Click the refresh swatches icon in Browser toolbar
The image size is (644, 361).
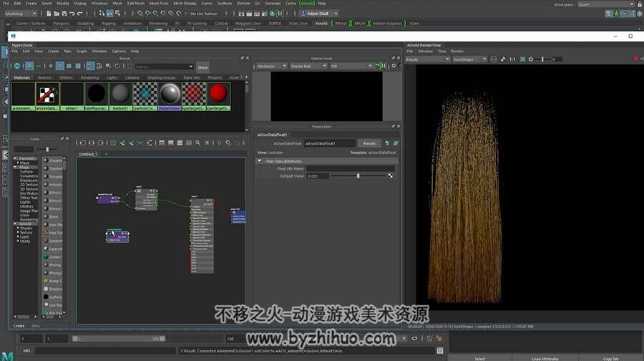tap(117, 66)
